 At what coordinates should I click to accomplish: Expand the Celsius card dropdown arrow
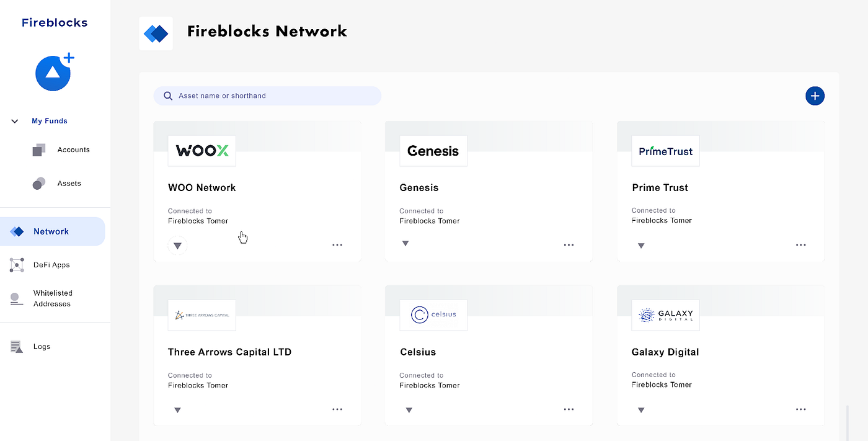pos(409,410)
